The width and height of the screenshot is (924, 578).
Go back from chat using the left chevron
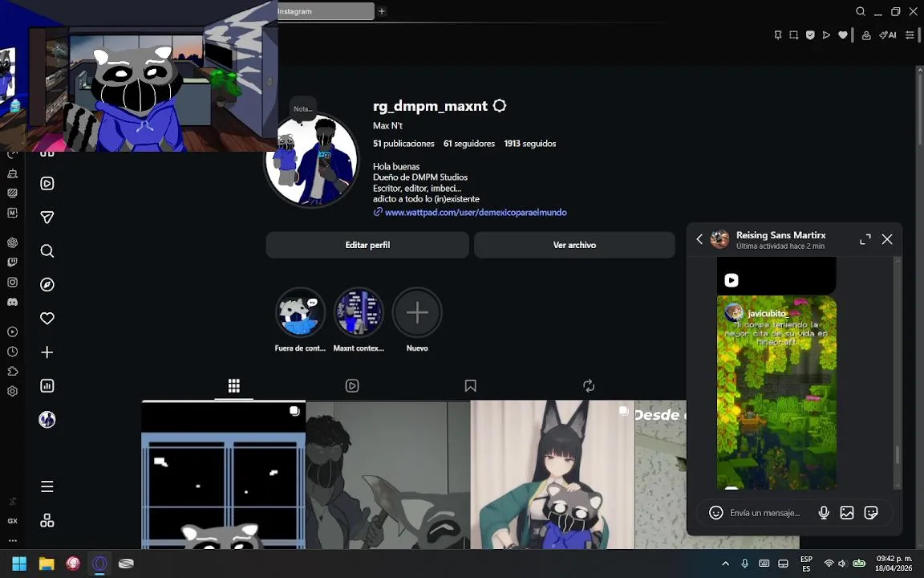[x=699, y=239]
